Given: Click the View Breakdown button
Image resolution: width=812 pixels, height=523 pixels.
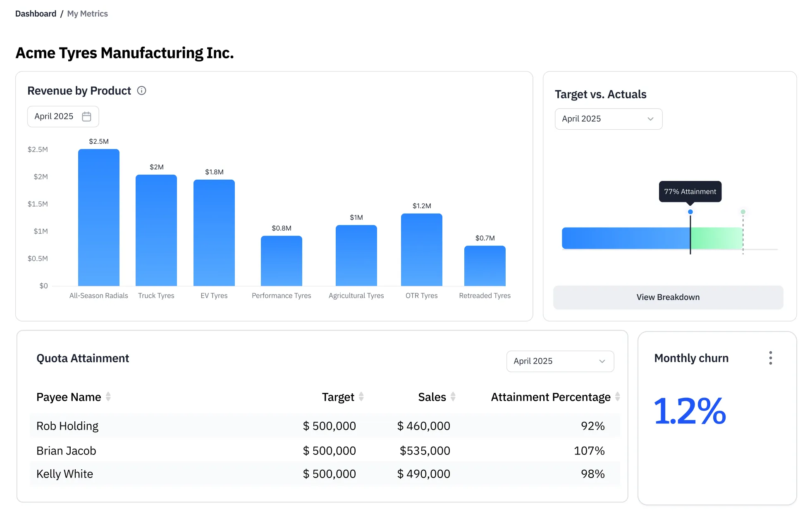Looking at the screenshot, I should [x=668, y=297].
